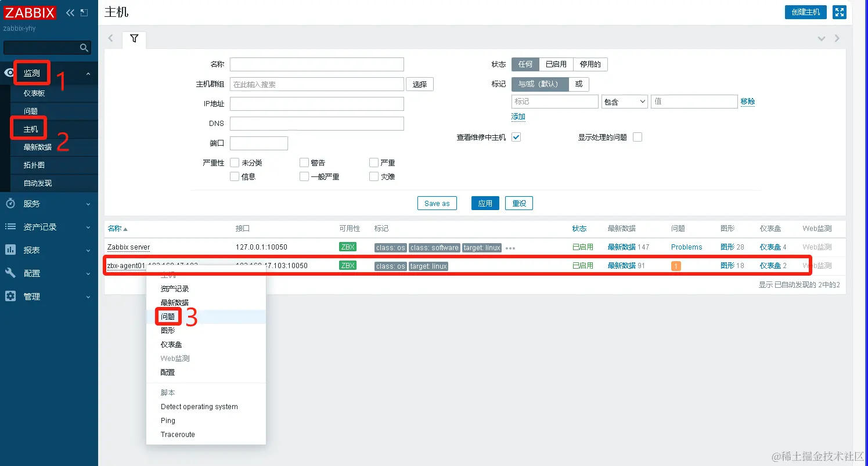Collapse the 监测 menu section

(x=88, y=74)
